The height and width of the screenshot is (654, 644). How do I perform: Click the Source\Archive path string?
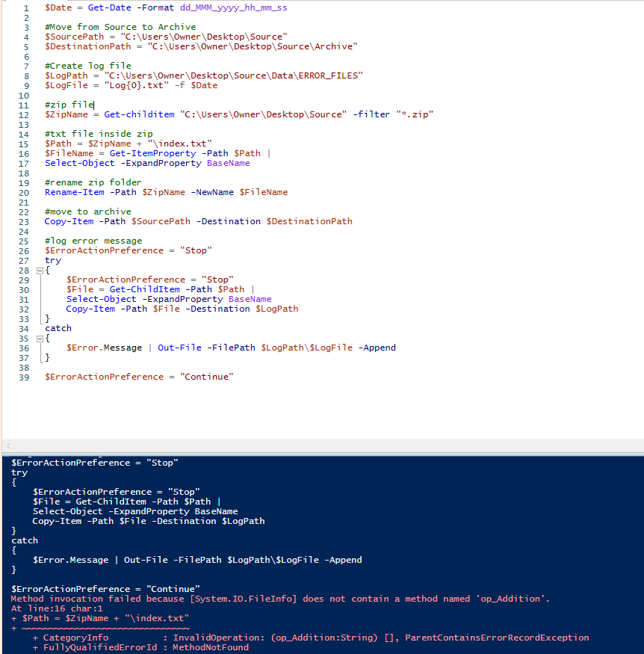coord(253,46)
